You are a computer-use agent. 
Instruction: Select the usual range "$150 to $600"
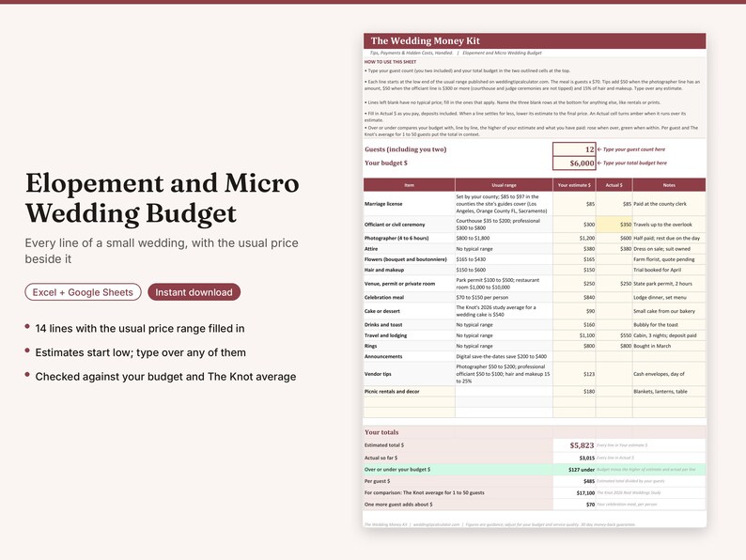point(471,270)
